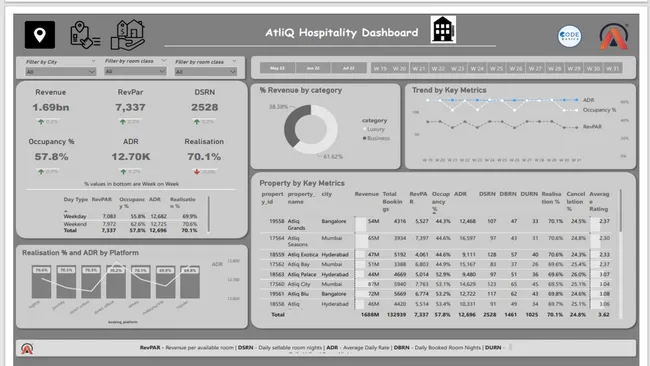This screenshot has width=650, height=366.
Task: Sort table by DURN column header
Action: point(529,194)
